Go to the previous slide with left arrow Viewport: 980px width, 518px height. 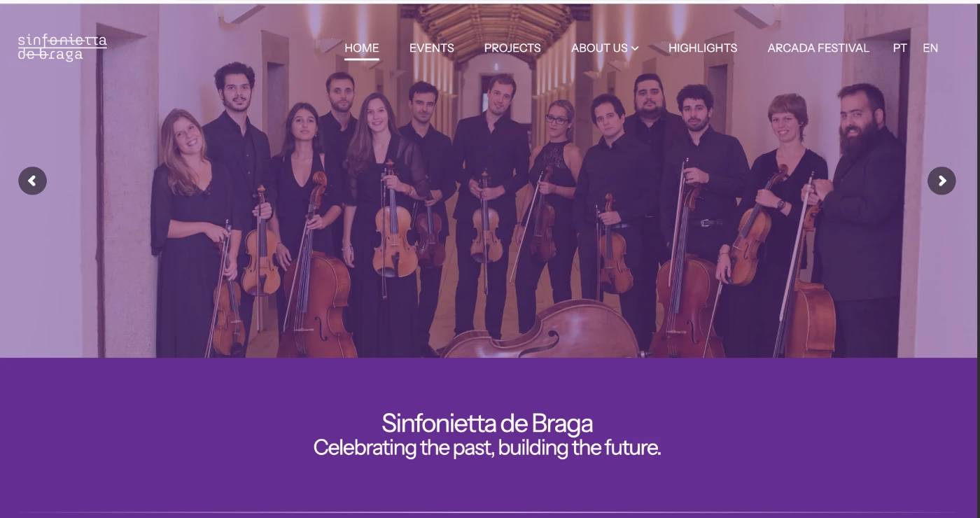coord(32,181)
